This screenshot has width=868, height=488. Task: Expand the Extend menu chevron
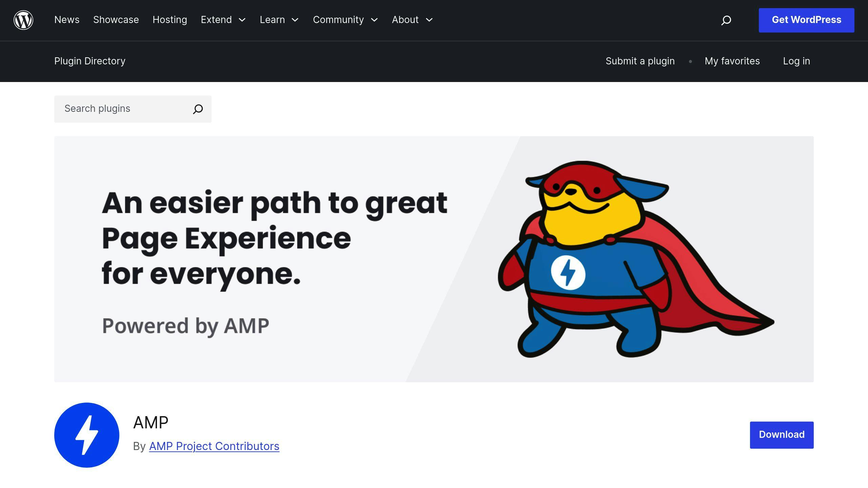[242, 20]
